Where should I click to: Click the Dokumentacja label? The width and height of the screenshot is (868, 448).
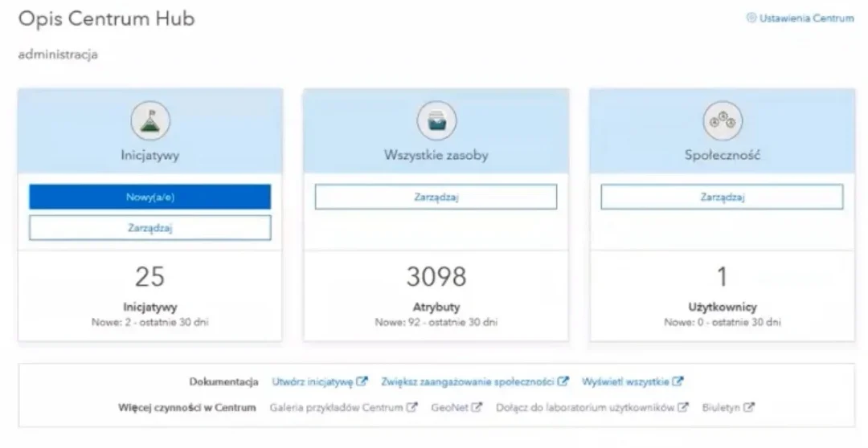pyautogui.click(x=223, y=381)
